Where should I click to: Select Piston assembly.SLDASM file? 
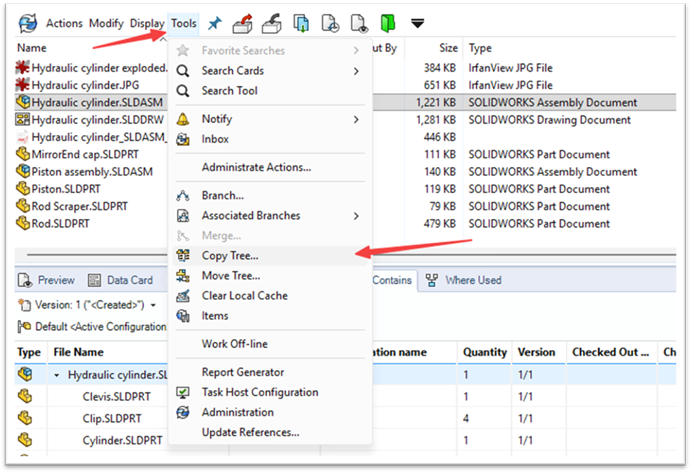tap(92, 172)
